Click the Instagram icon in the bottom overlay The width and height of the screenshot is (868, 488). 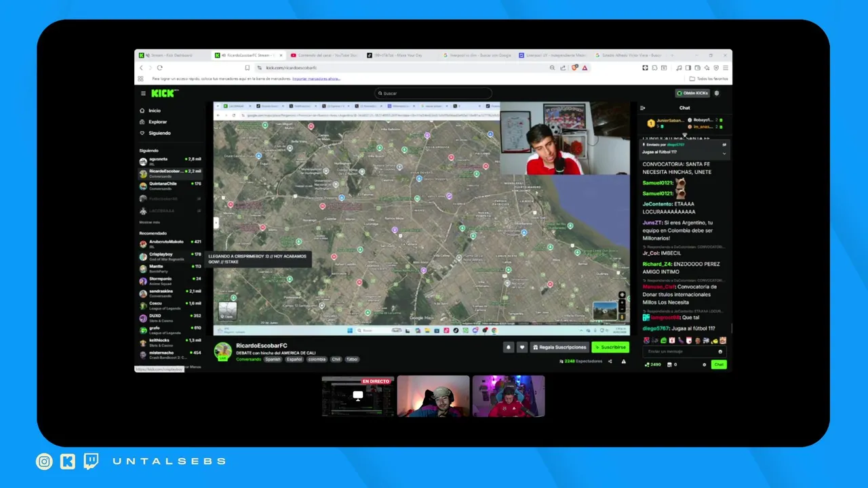click(x=44, y=462)
